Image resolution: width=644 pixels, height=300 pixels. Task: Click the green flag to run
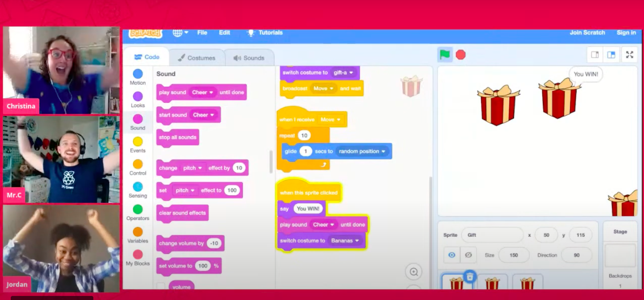point(444,55)
